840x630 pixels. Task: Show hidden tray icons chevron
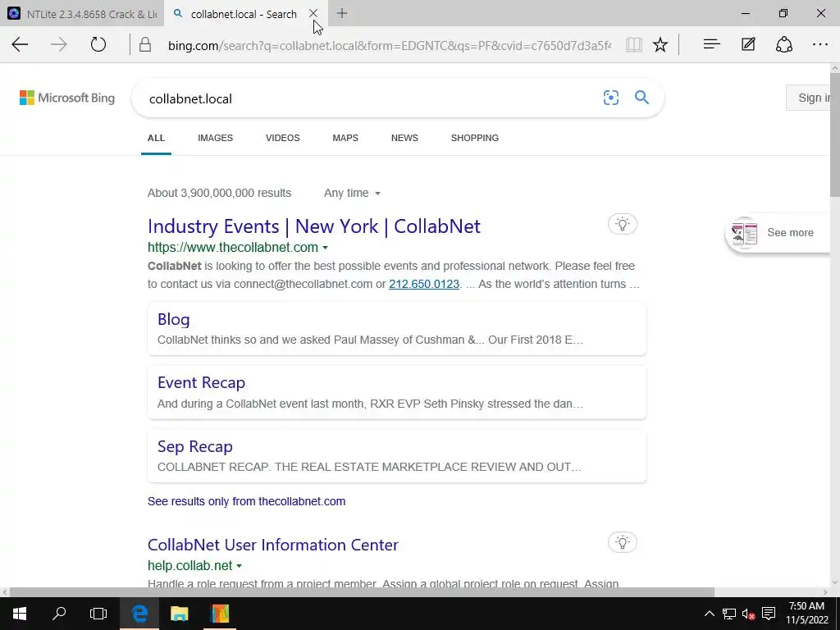[x=709, y=614]
